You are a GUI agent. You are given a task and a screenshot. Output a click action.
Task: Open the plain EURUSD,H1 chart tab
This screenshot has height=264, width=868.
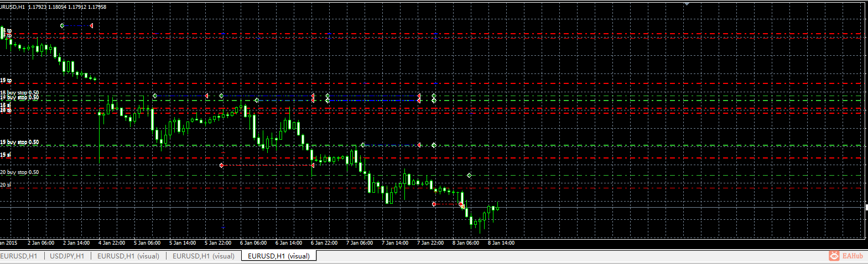[x=19, y=256]
